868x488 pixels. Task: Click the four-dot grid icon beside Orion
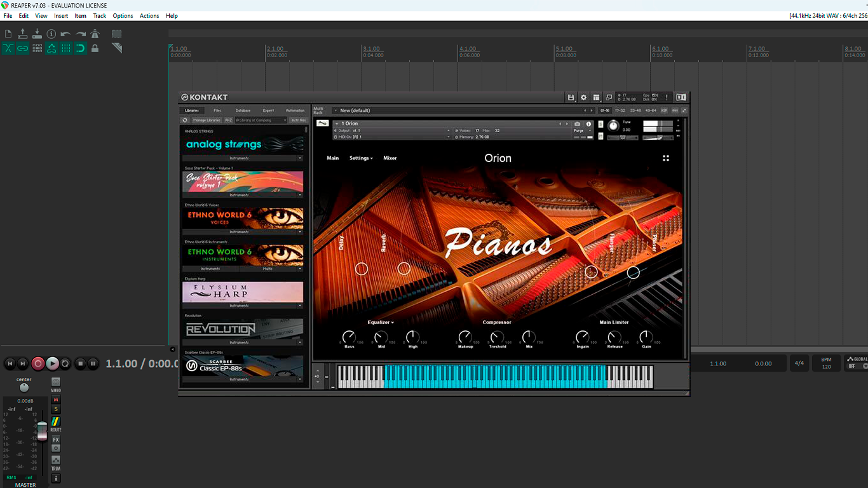click(x=666, y=158)
